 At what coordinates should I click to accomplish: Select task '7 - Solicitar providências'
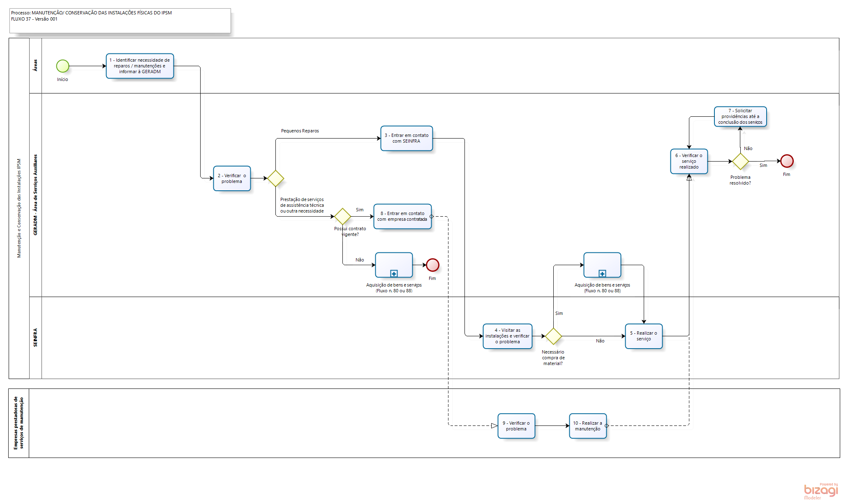740,117
